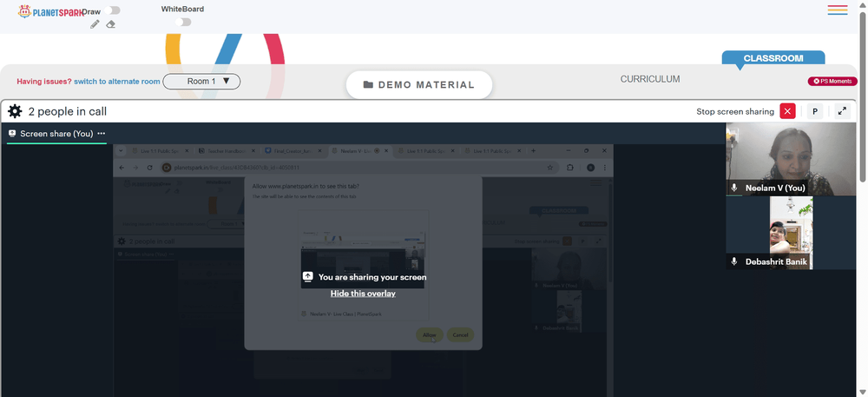Open the colorful hamburger menu
Viewport: 868px width, 397px height.
pyautogui.click(x=838, y=10)
